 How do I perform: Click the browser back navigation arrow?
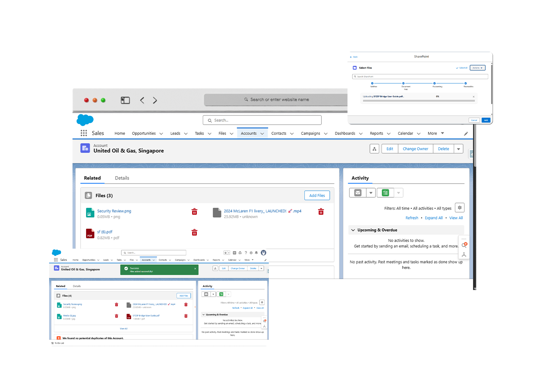click(x=142, y=100)
